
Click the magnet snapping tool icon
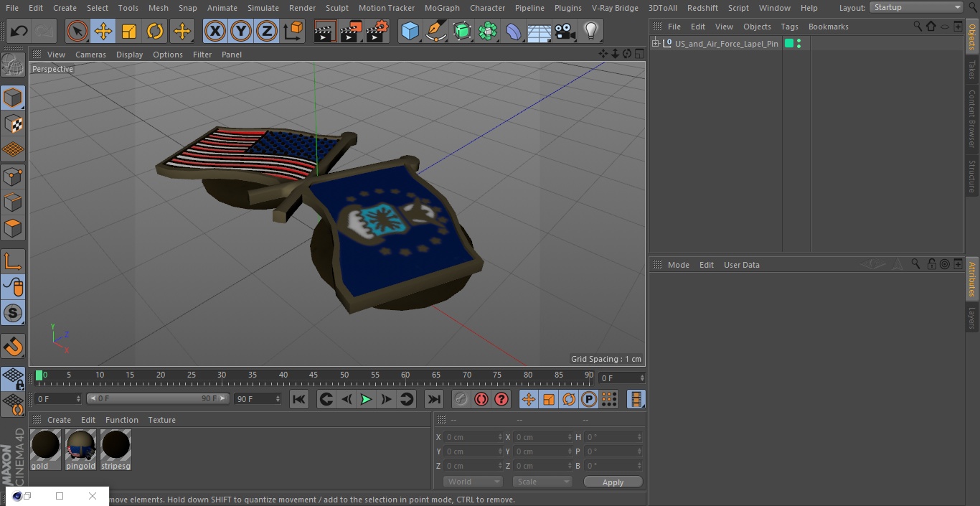[13, 347]
